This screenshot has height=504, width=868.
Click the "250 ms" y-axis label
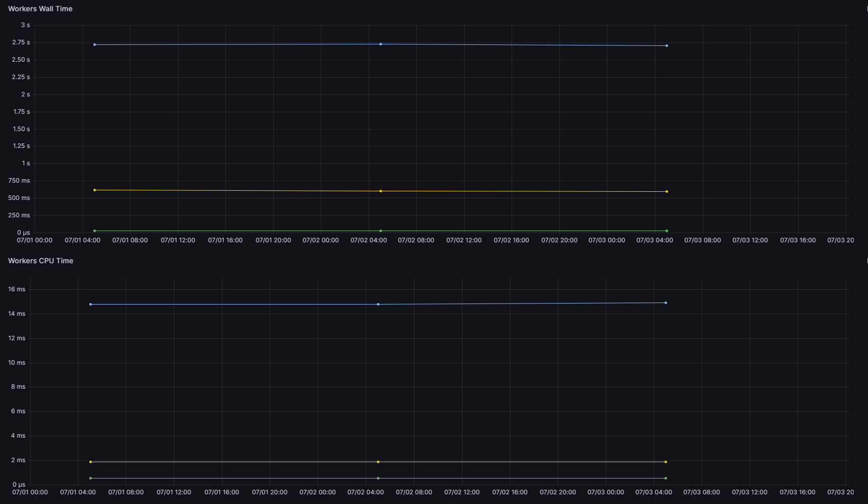[19, 215]
